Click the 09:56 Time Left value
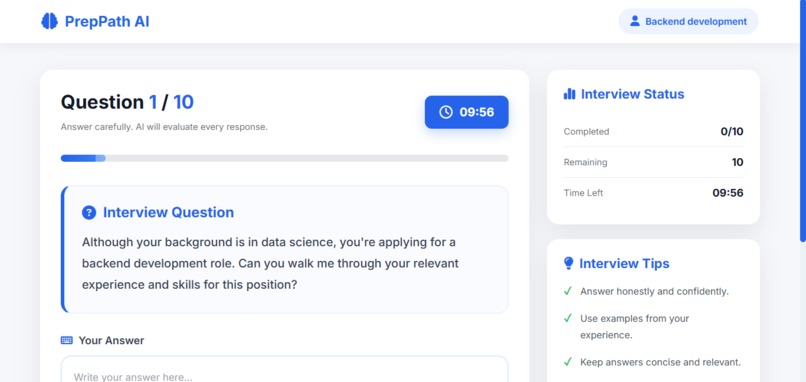This screenshot has height=382, width=806. click(x=728, y=193)
